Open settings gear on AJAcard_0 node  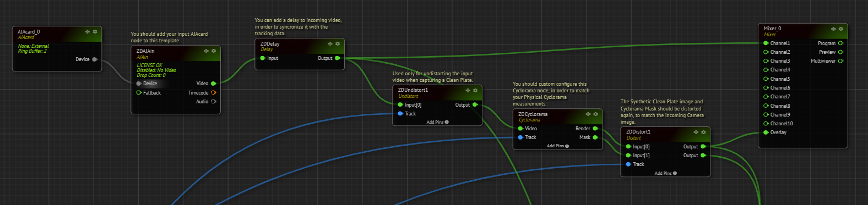pos(95,31)
